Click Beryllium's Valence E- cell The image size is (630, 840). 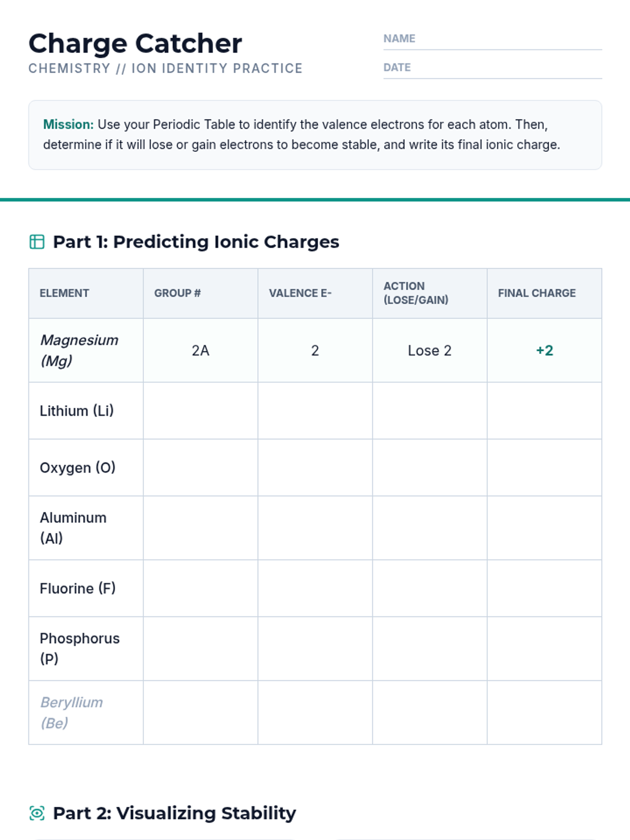tap(315, 712)
